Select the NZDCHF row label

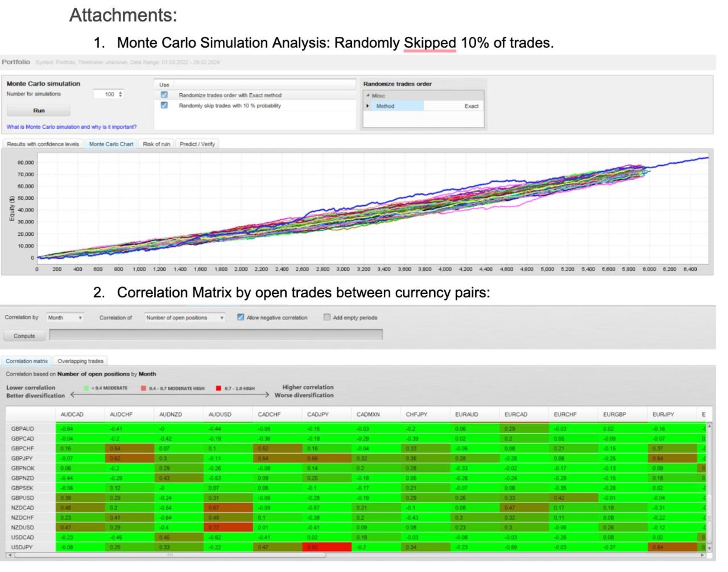click(23, 517)
